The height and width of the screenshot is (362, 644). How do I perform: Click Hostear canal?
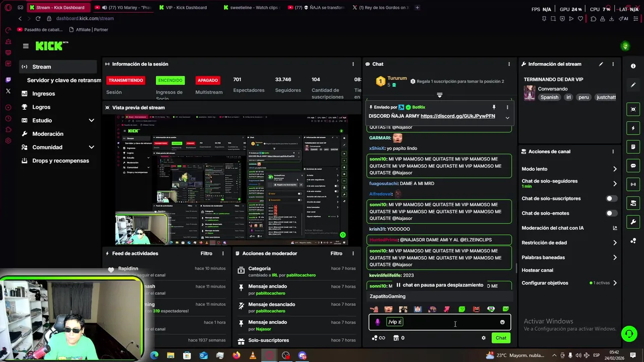tap(537, 270)
